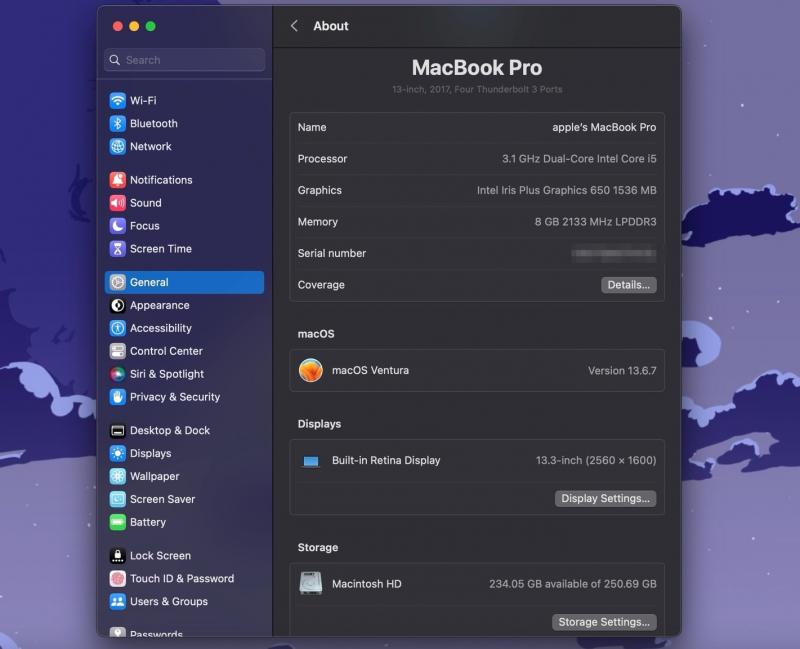Select the Wi-Fi label in sidebar

click(x=143, y=101)
